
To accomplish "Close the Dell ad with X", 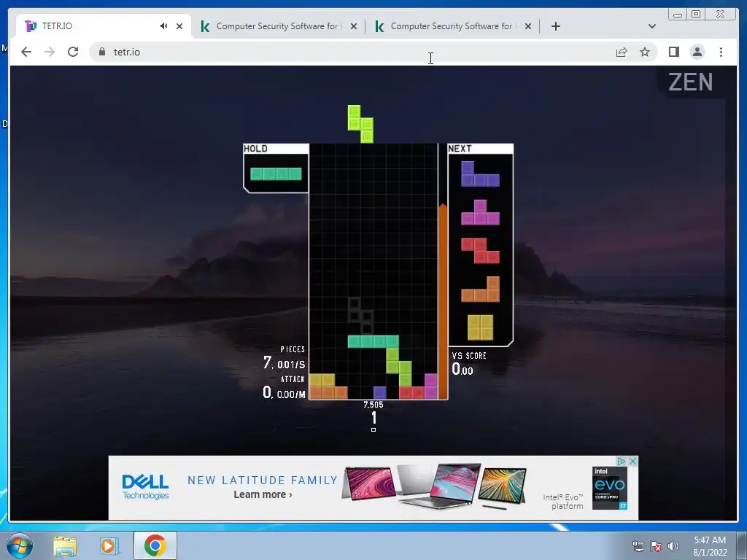I will [632, 461].
